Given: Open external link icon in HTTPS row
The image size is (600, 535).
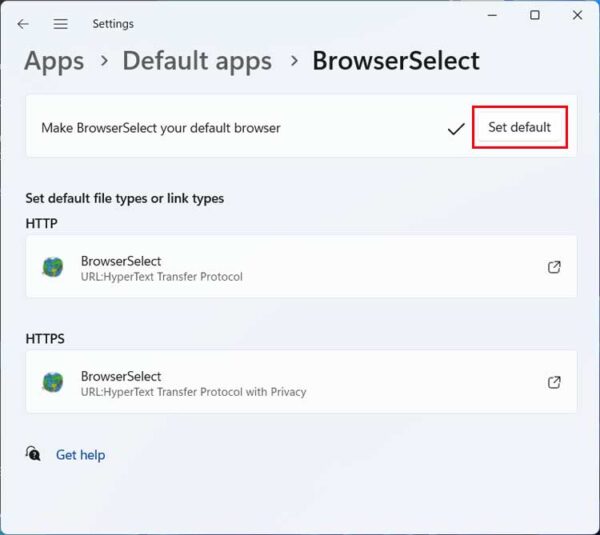Looking at the screenshot, I should [554, 382].
